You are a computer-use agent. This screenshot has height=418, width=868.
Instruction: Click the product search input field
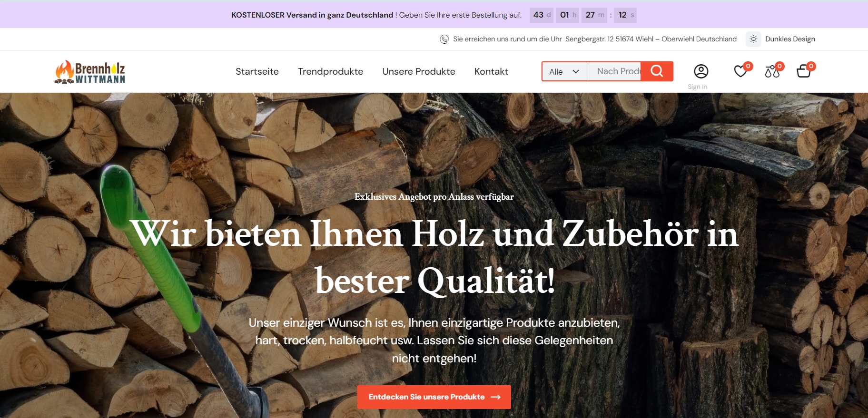614,71
